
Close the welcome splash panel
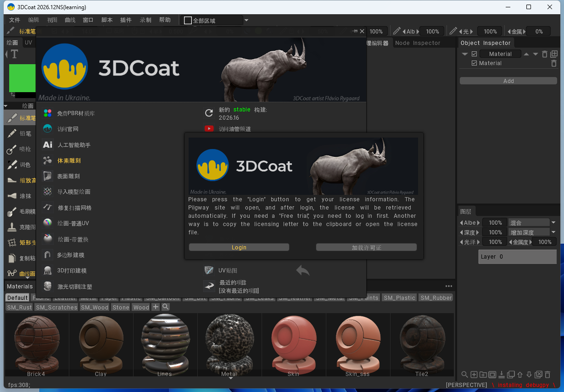coord(362,31)
